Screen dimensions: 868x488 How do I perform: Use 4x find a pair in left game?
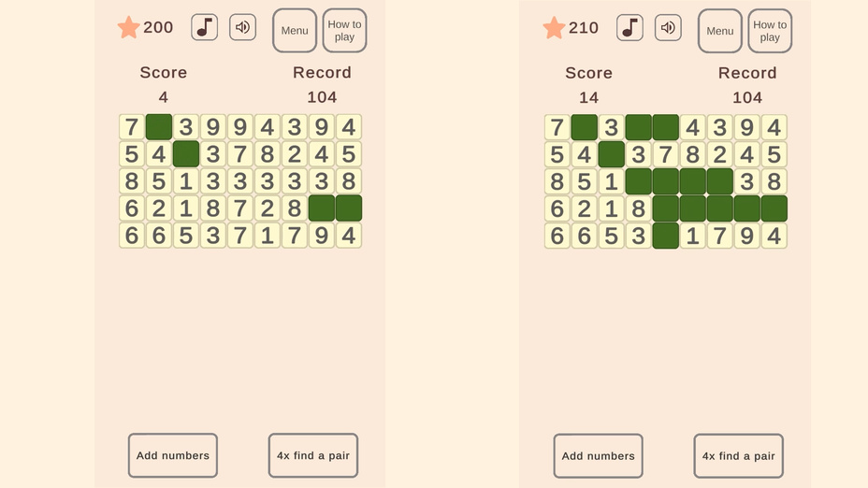pyautogui.click(x=313, y=455)
